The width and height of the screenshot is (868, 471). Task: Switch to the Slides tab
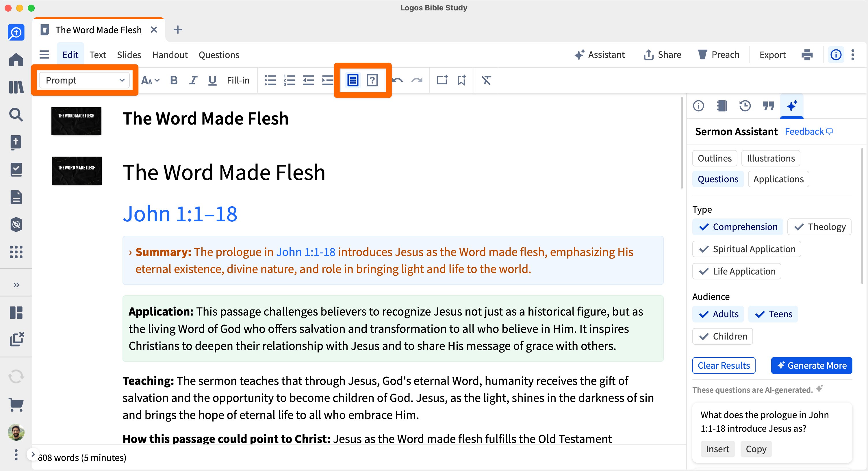(129, 55)
